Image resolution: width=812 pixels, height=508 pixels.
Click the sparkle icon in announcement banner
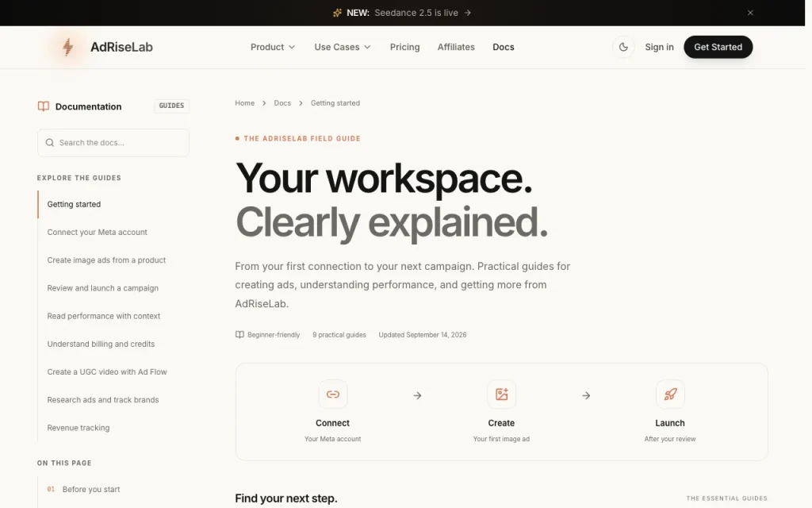337,13
